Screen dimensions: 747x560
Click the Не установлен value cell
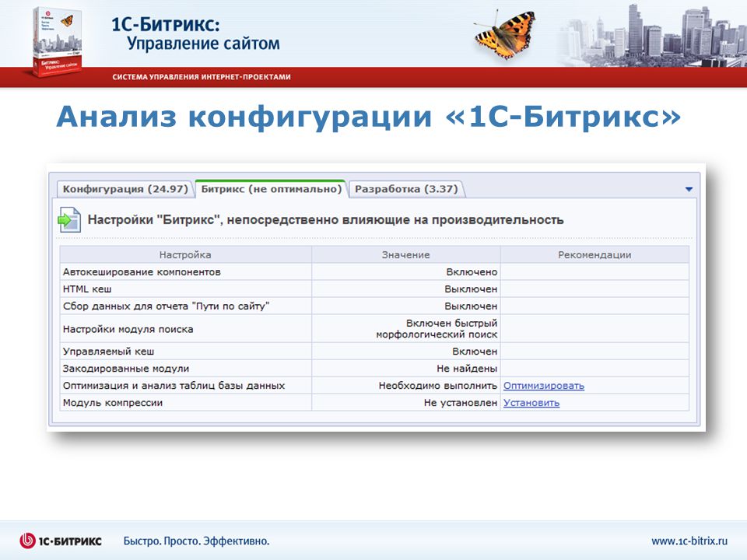click(x=406, y=403)
